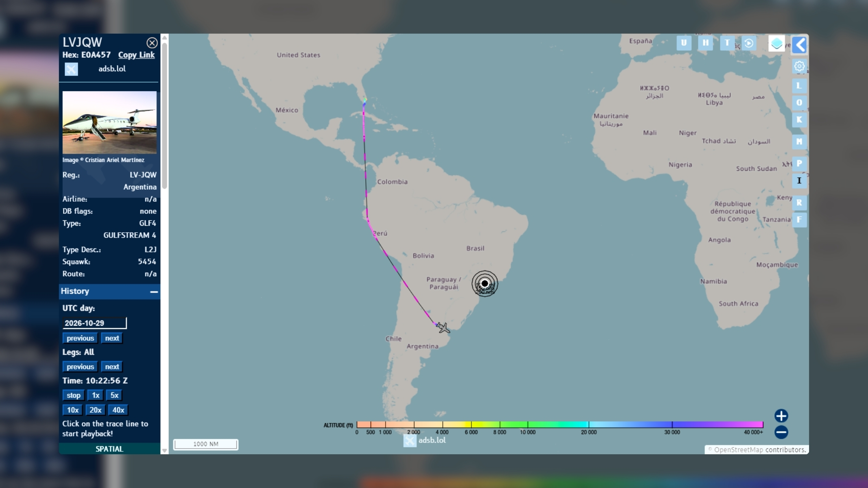The width and height of the screenshot is (868, 488).
Task: Open the settings gear icon
Action: [799, 66]
